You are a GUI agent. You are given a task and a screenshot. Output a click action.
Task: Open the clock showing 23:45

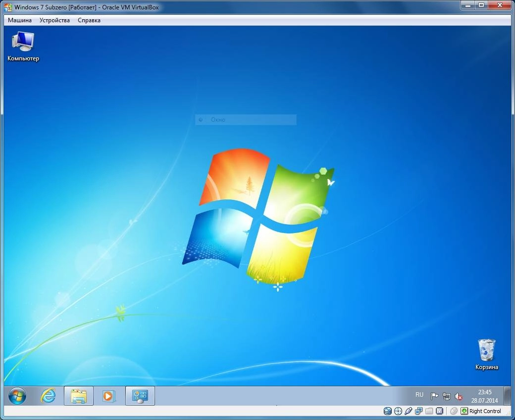(485, 396)
